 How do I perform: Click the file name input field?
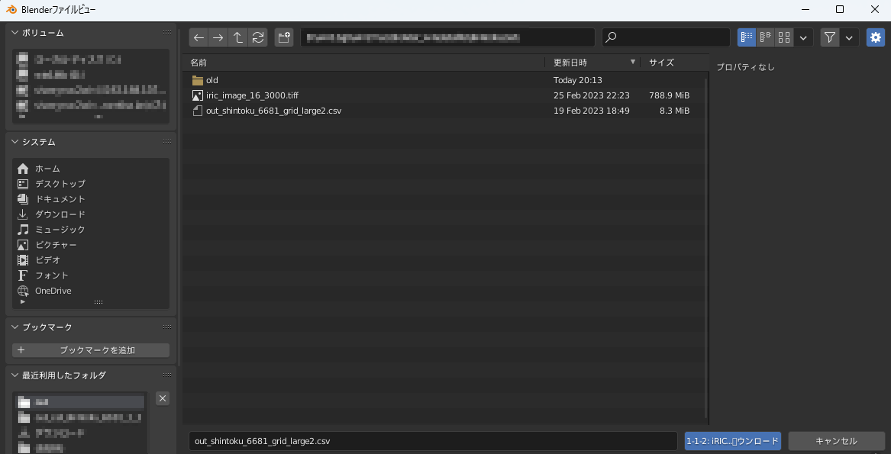point(433,441)
